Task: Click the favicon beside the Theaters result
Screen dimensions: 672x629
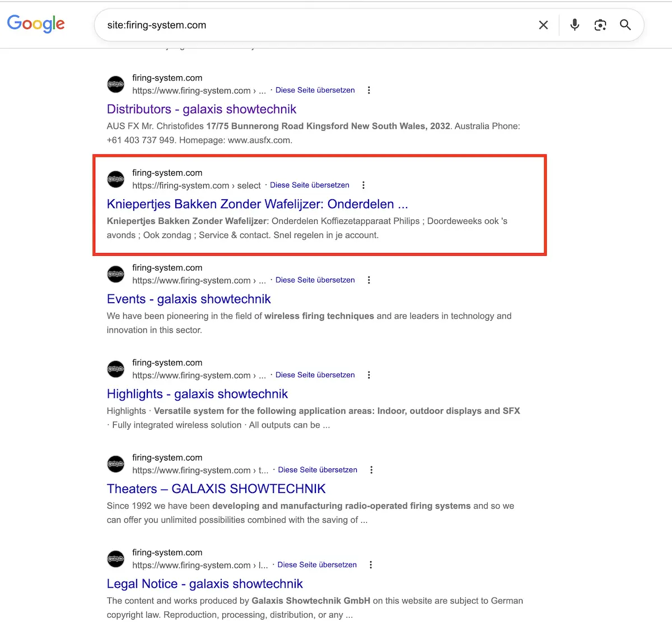Action: pos(115,464)
